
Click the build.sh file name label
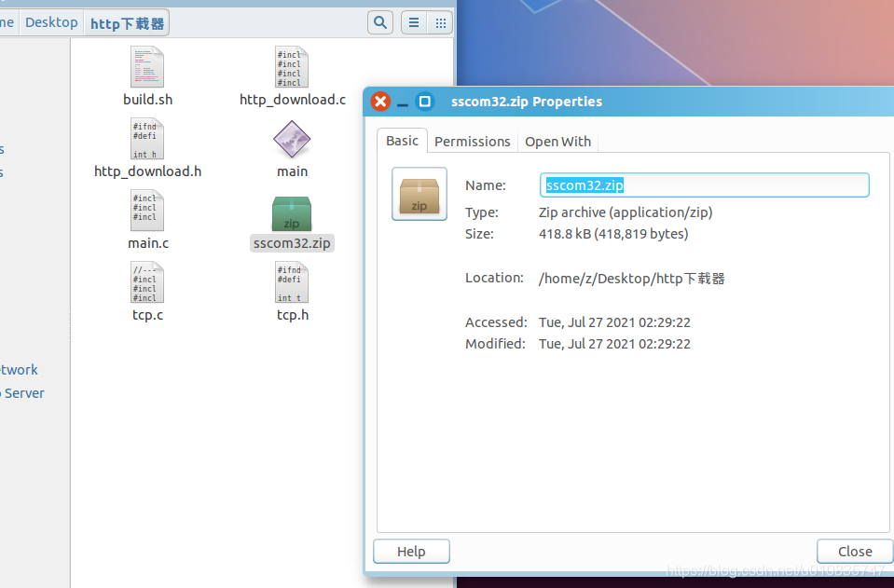147,100
